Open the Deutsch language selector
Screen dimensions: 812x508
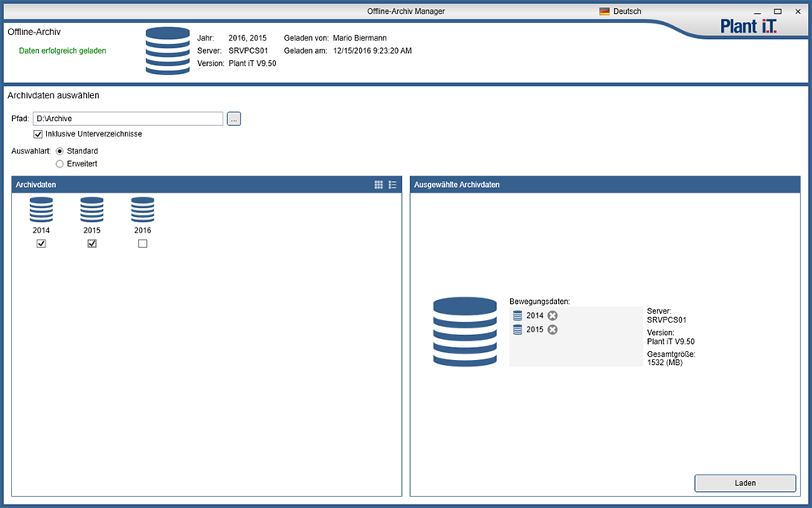620,11
